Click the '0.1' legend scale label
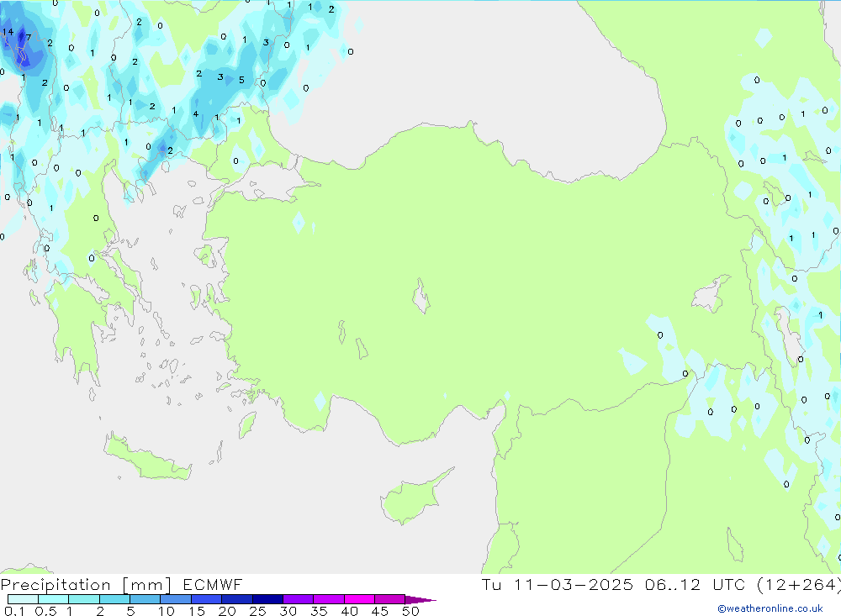 click(14, 611)
